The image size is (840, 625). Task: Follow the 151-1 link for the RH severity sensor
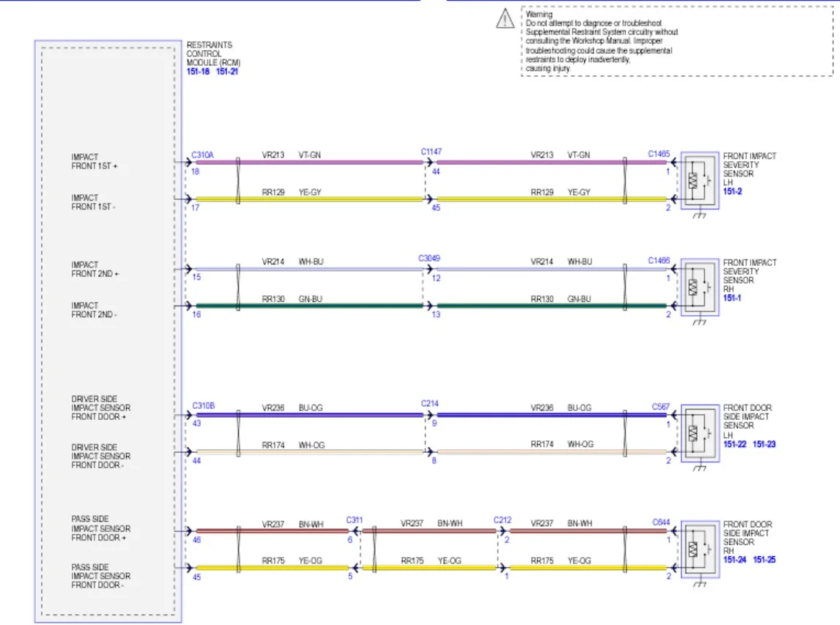[x=732, y=298]
